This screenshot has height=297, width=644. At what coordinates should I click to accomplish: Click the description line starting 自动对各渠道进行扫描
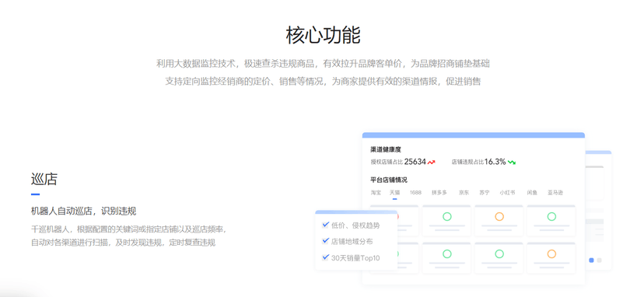tap(123, 243)
